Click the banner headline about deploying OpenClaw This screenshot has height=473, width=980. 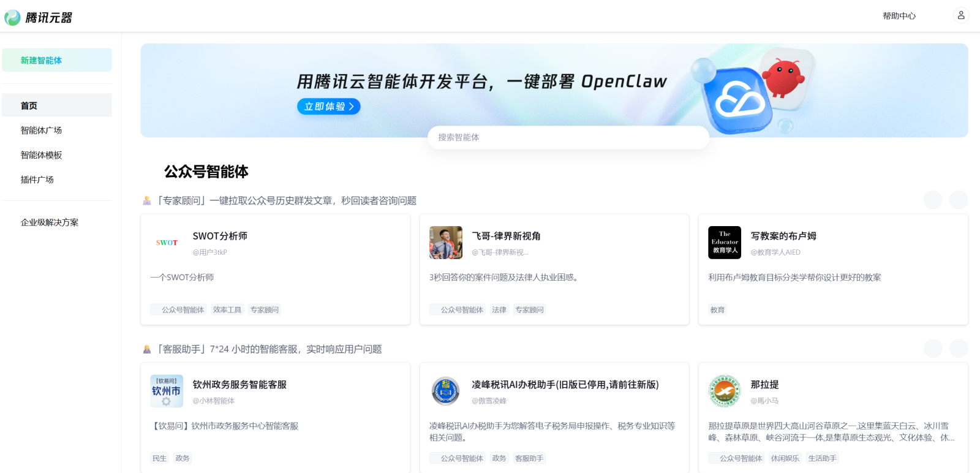coord(482,81)
